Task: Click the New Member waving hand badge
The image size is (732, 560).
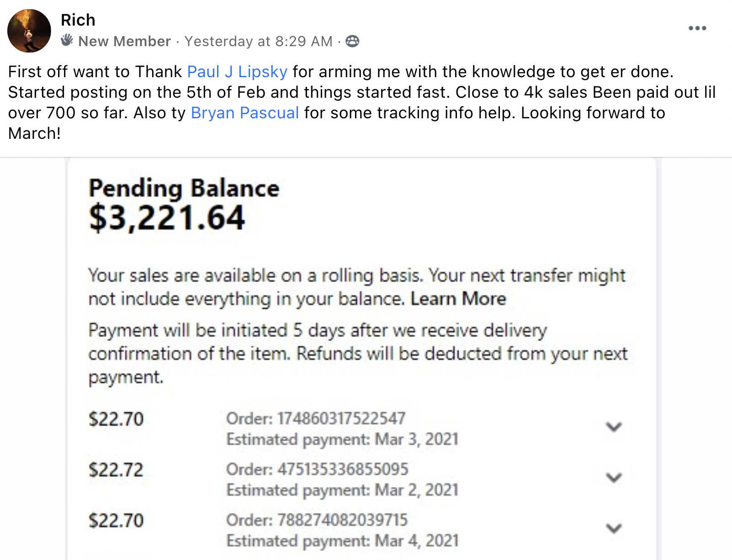Action: coord(67,40)
